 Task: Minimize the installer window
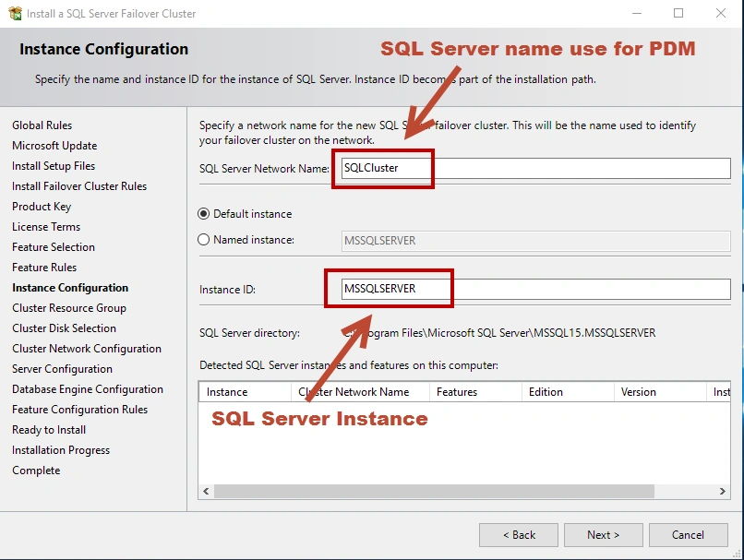coord(637,13)
